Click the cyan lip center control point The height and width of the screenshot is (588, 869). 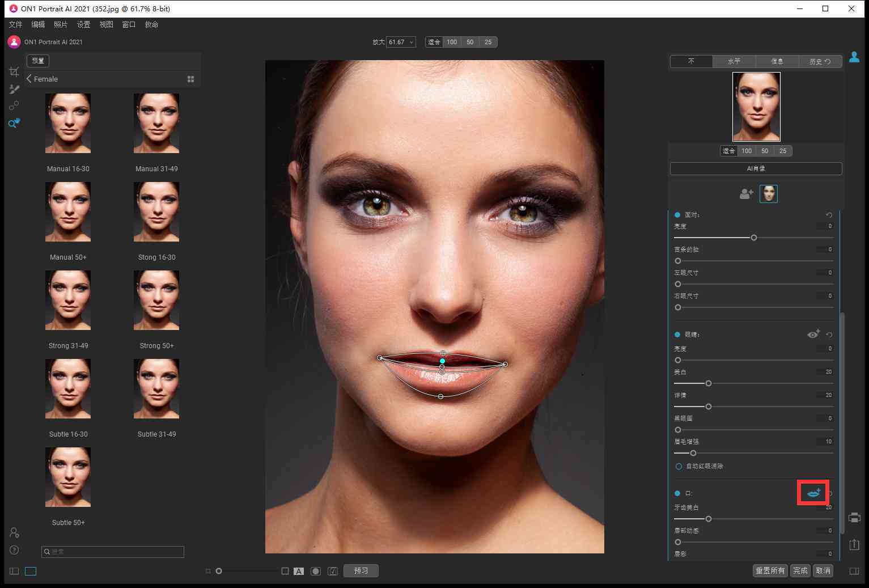pos(442,361)
